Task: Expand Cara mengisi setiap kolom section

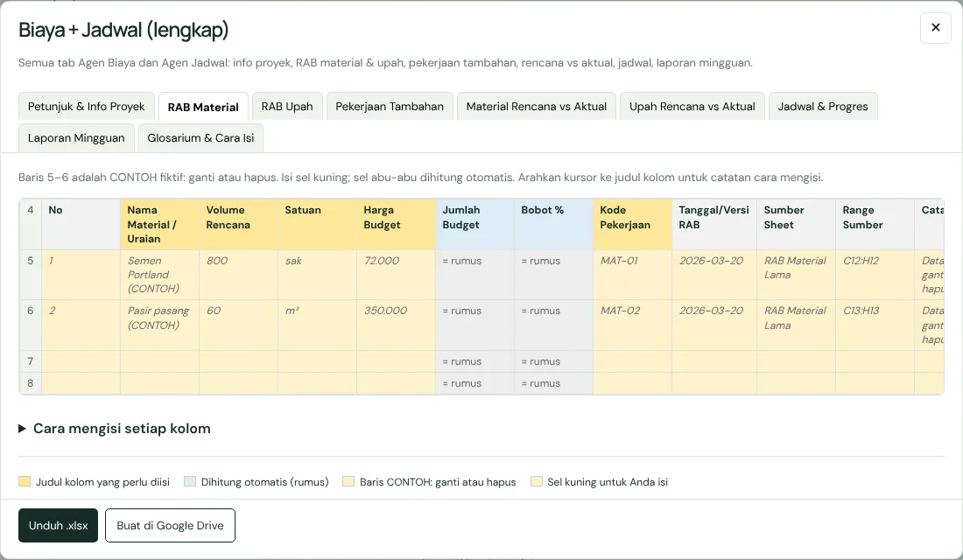Action: point(115,429)
